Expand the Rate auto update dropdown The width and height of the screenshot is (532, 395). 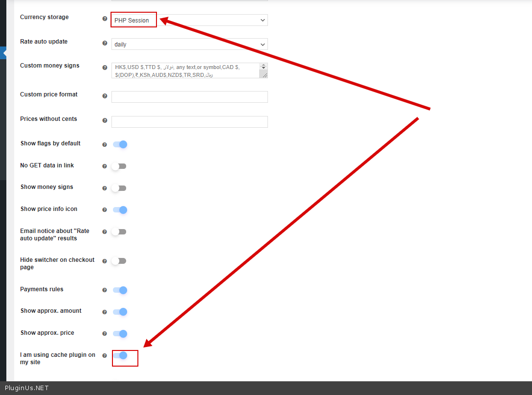tap(189, 44)
